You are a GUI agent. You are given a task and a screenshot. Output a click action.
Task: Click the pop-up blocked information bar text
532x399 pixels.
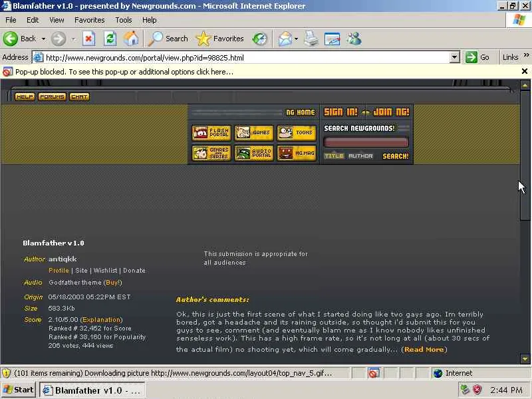[124, 72]
